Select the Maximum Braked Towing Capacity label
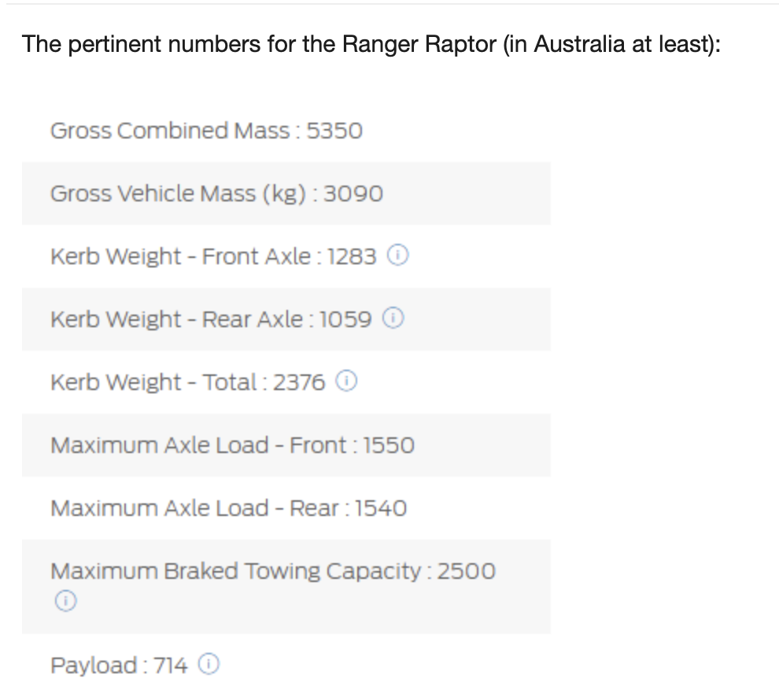The height and width of the screenshot is (700, 779). tap(235, 571)
